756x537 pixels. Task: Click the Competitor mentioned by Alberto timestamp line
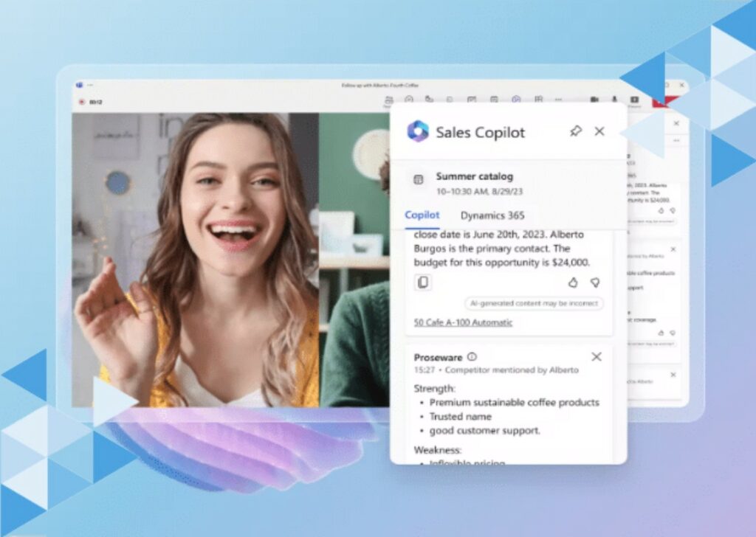pyautogui.click(x=496, y=370)
